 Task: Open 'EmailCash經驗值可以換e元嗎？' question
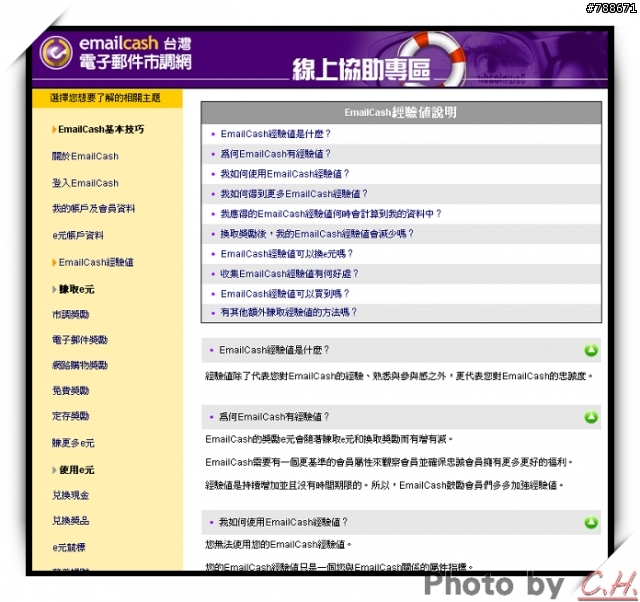287,254
